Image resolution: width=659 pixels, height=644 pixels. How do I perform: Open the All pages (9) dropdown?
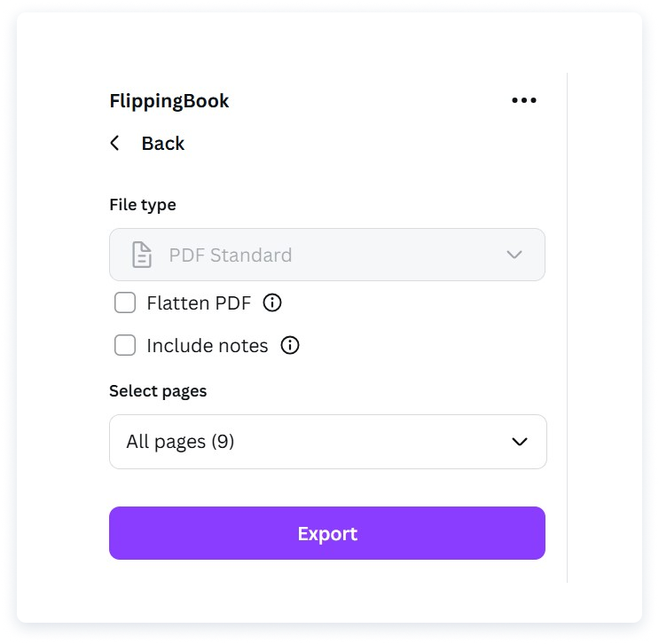click(328, 442)
